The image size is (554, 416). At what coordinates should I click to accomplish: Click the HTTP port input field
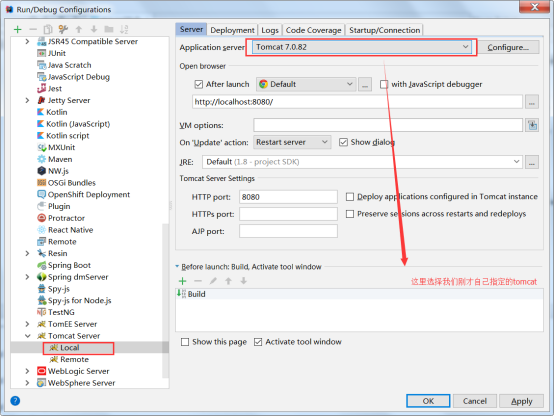(288, 197)
